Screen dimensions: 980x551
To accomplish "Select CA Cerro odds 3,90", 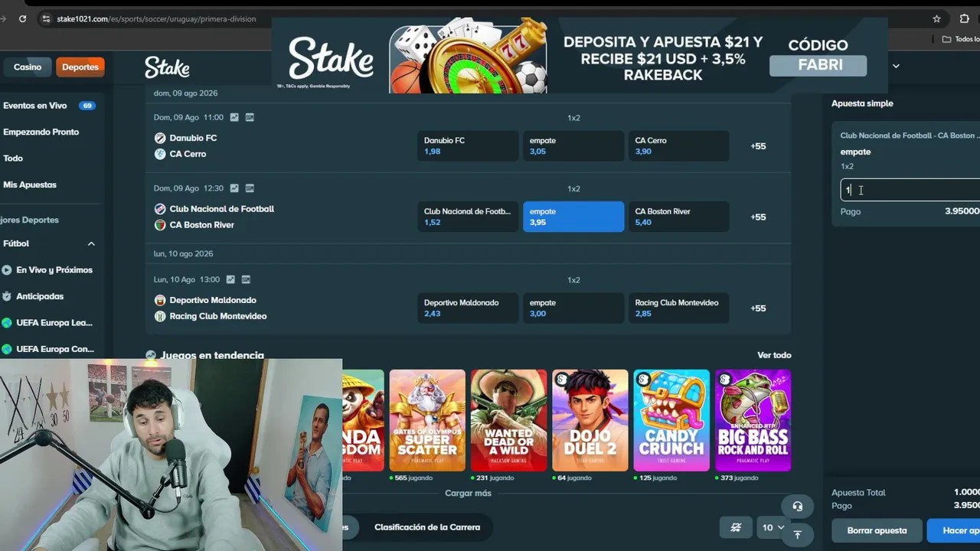I will coord(678,146).
